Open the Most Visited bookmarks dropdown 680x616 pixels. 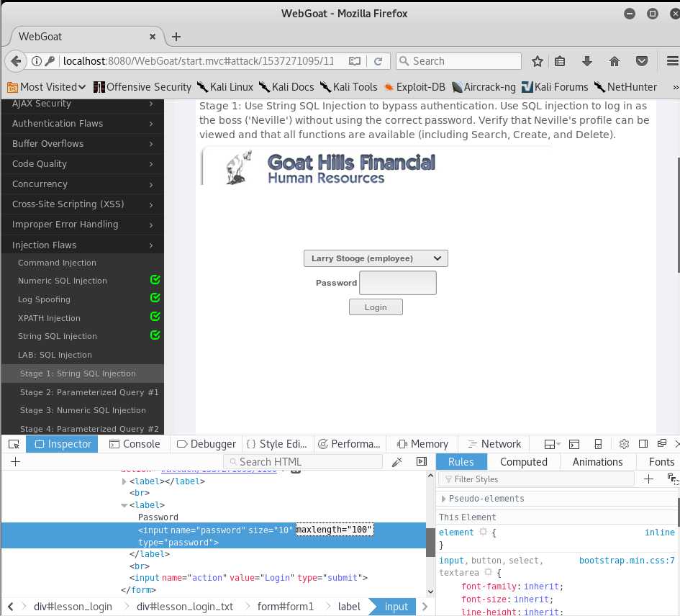[x=46, y=87]
